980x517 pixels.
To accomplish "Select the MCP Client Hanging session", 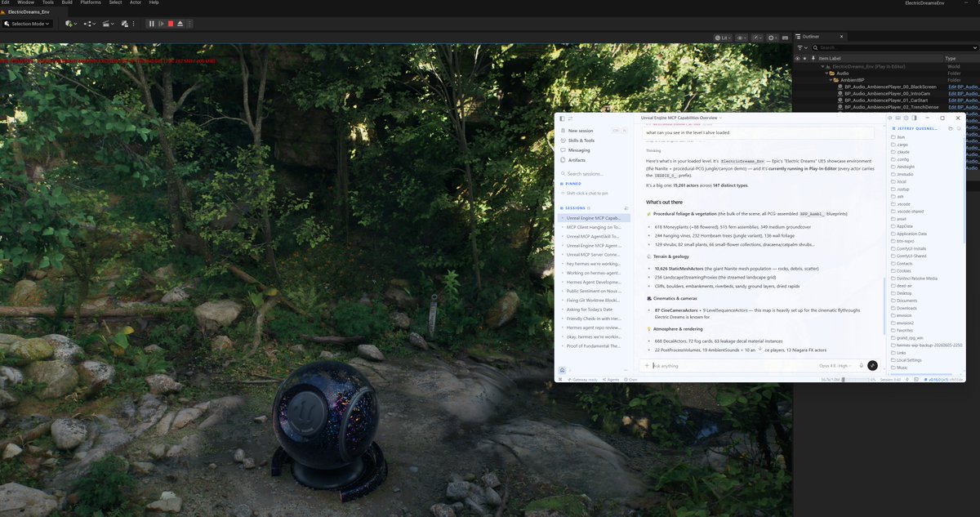I will point(593,228).
